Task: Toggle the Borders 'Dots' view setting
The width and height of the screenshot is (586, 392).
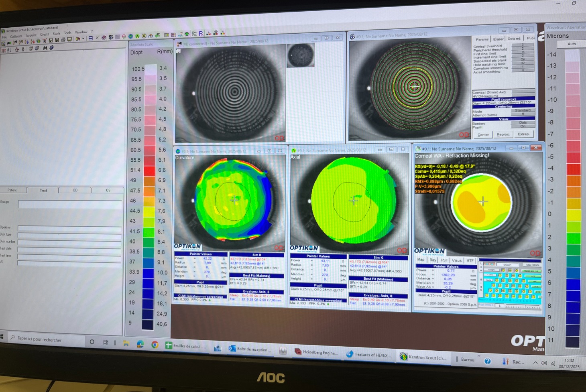Action: [x=523, y=123]
